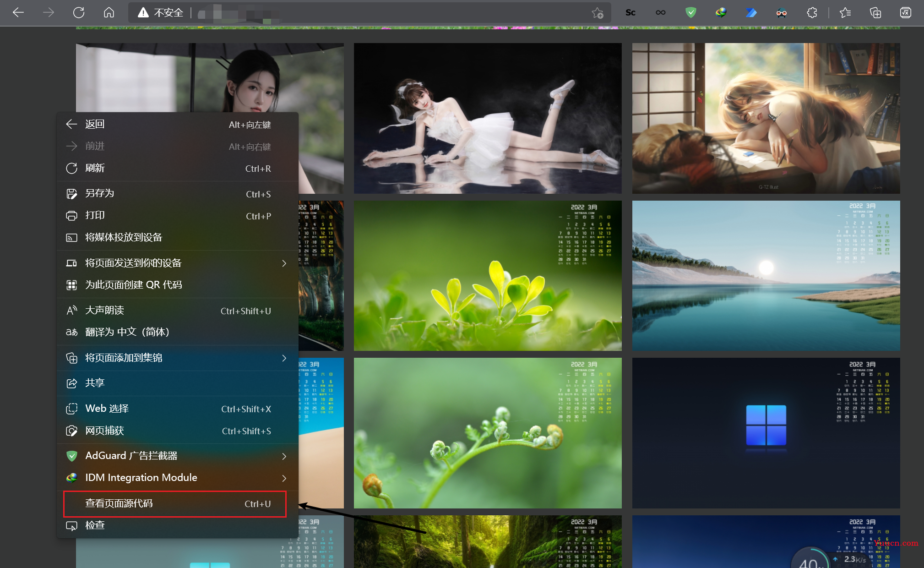Choose 为此页面创建 QR 代码 entry
This screenshot has width=924, height=568.
coord(178,285)
